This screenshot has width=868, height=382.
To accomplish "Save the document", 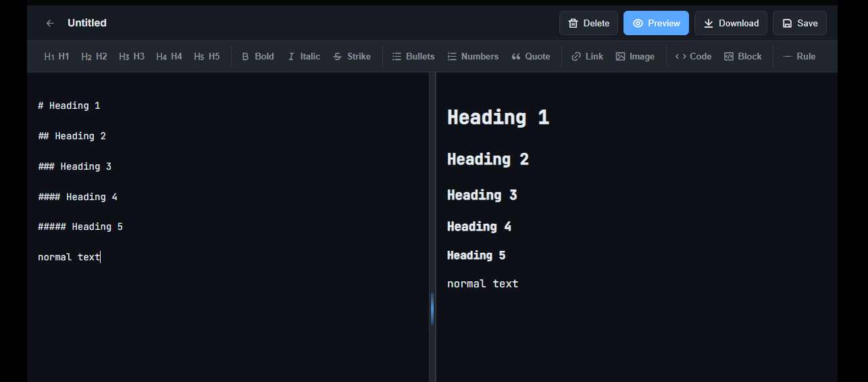I will (800, 23).
